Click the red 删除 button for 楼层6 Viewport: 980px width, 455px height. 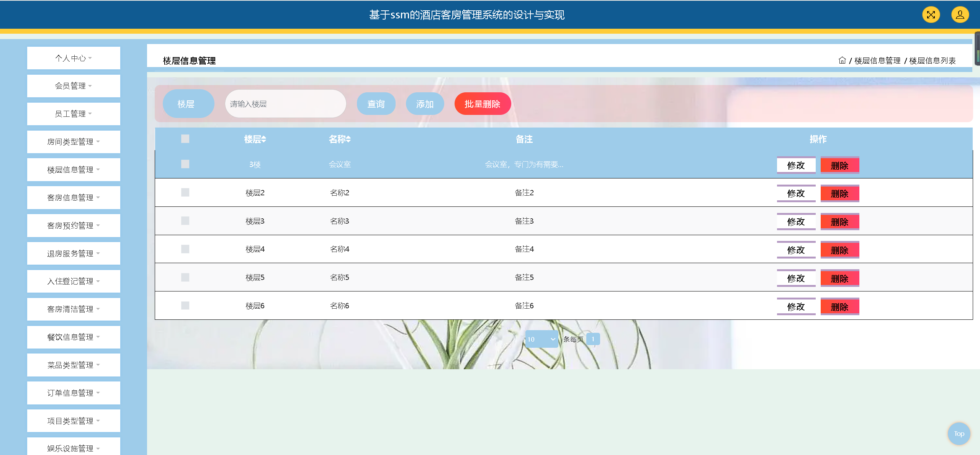point(839,307)
